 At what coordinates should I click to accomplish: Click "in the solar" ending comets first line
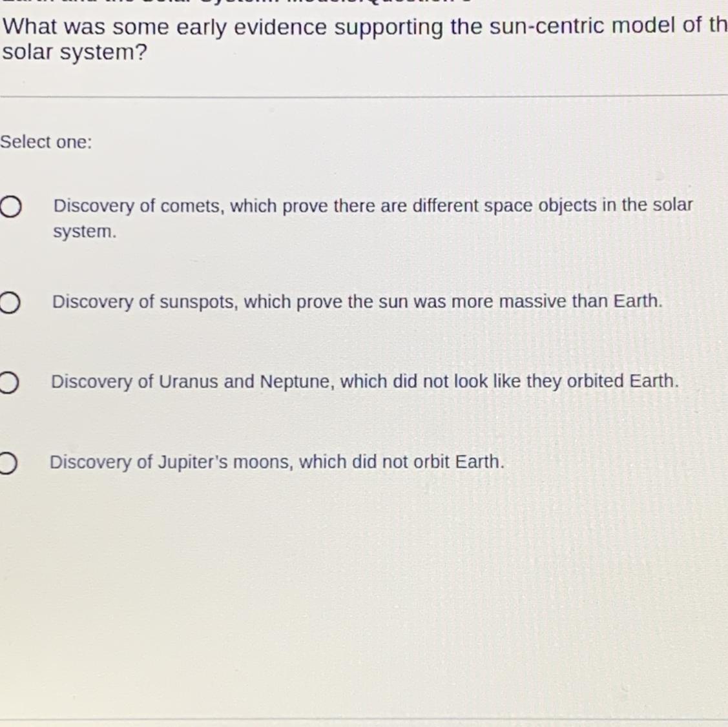[647, 205]
